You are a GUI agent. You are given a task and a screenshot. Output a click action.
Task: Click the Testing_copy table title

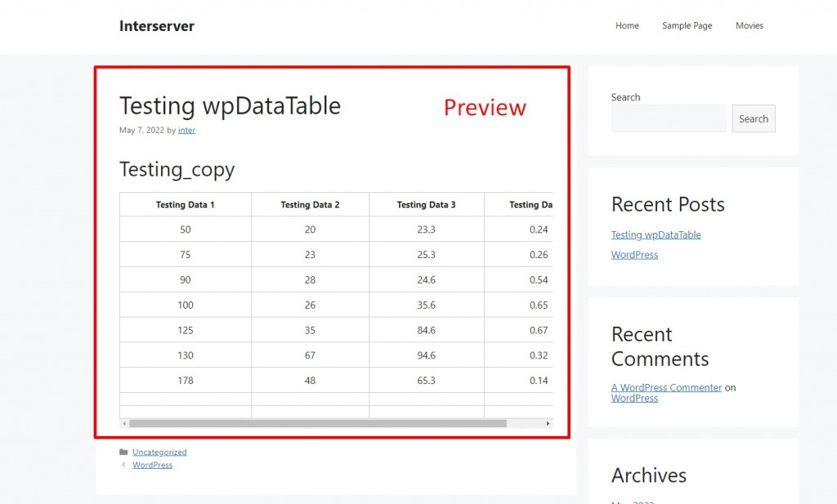177,170
